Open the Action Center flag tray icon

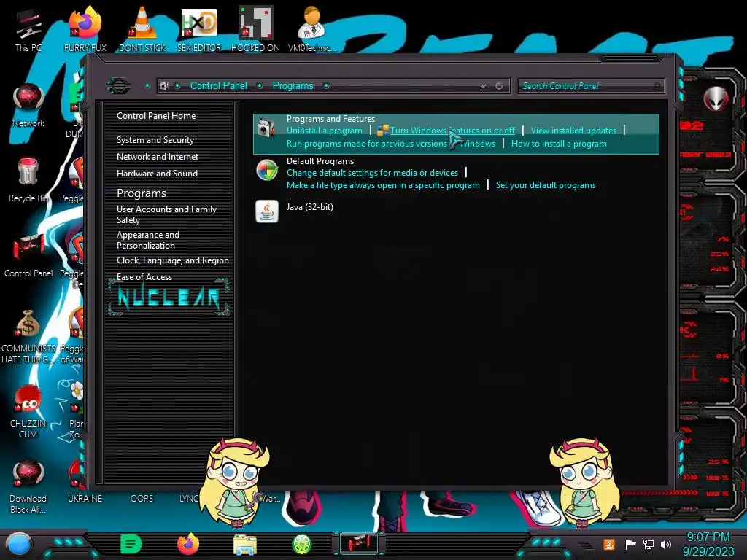pyautogui.click(x=630, y=544)
